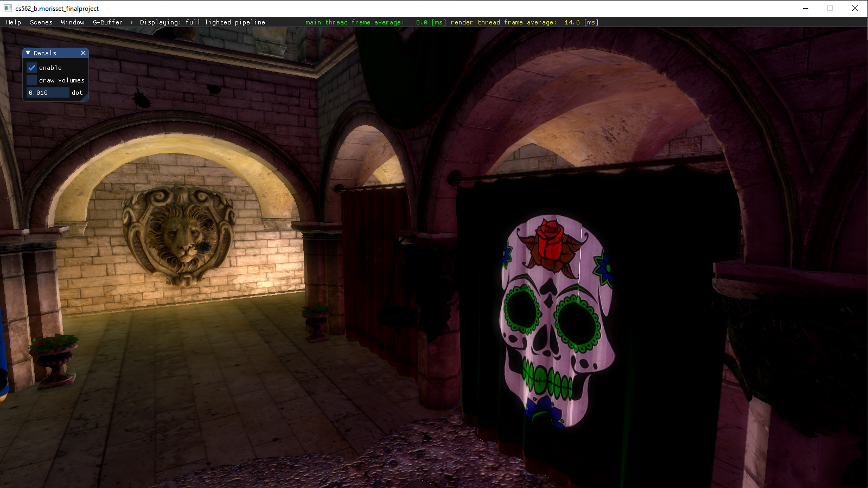Click the 'Displaying: full lighted pipeline' text
This screenshot has height=488, width=868.
[202, 22]
